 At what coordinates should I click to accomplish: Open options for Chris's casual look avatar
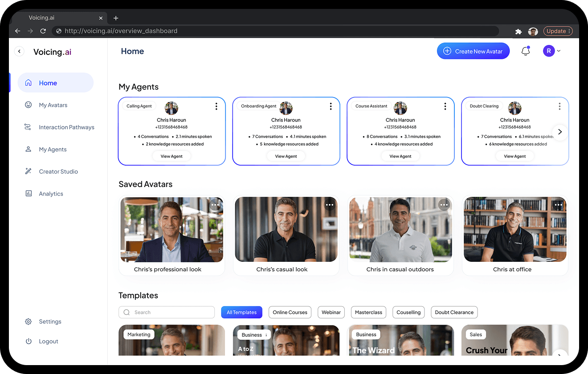pos(330,205)
